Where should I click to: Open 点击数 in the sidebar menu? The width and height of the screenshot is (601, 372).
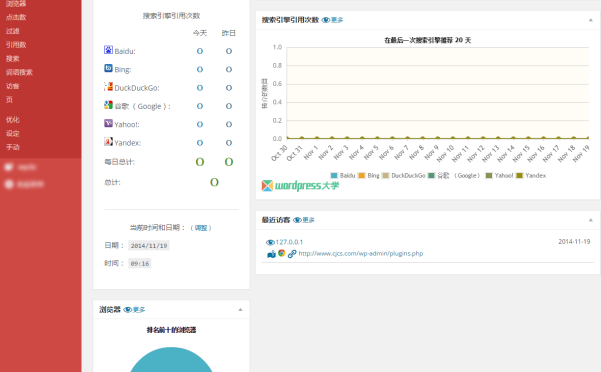tap(16, 17)
